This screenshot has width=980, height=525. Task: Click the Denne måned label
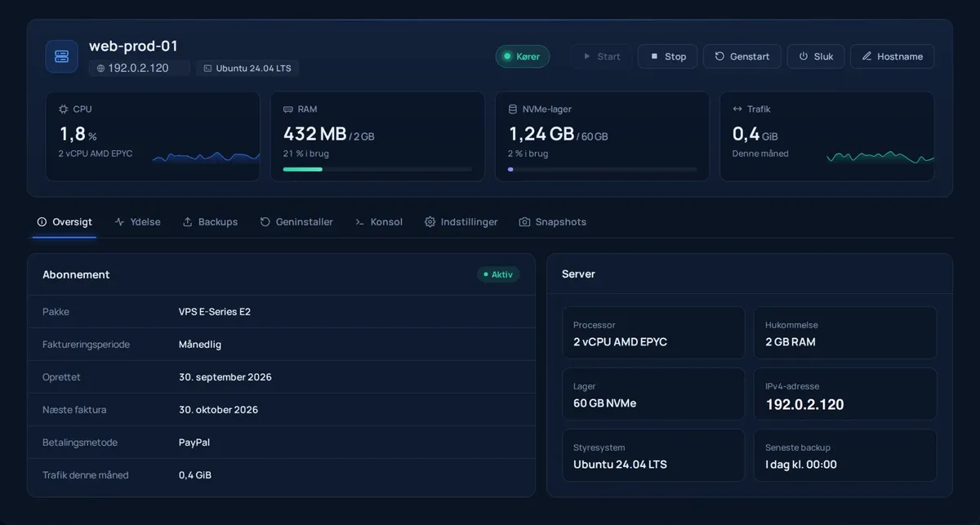760,153
